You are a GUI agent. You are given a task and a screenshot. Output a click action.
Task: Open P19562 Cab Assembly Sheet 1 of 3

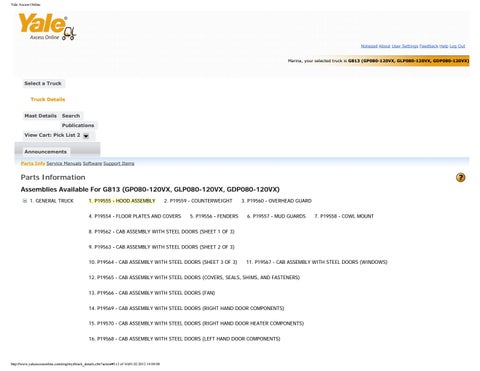[x=161, y=231]
